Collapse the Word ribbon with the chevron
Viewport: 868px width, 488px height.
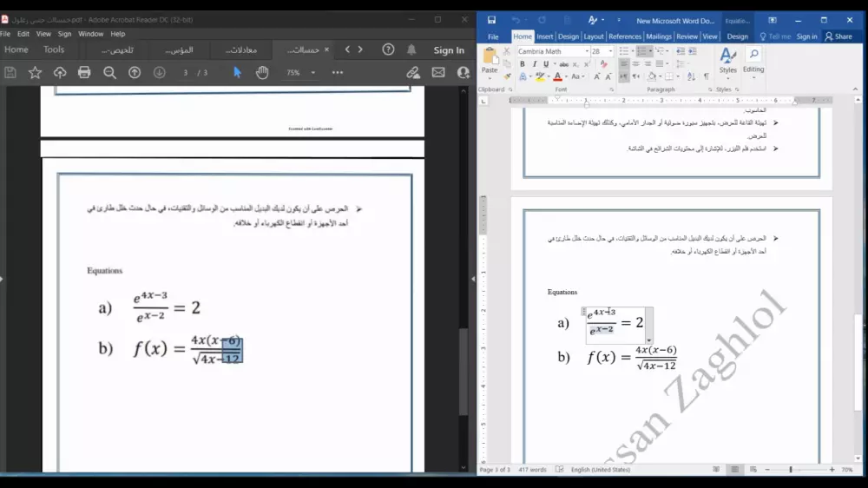click(855, 89)
